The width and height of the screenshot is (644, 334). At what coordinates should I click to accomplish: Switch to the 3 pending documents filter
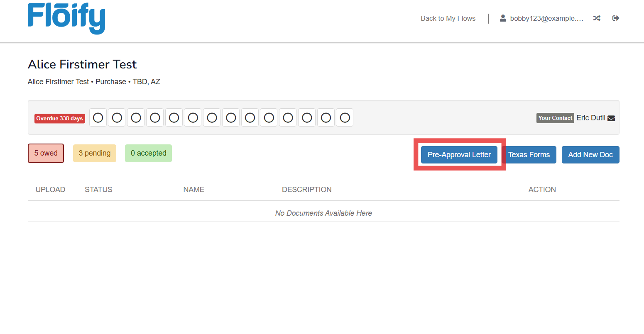coord(95,153)
